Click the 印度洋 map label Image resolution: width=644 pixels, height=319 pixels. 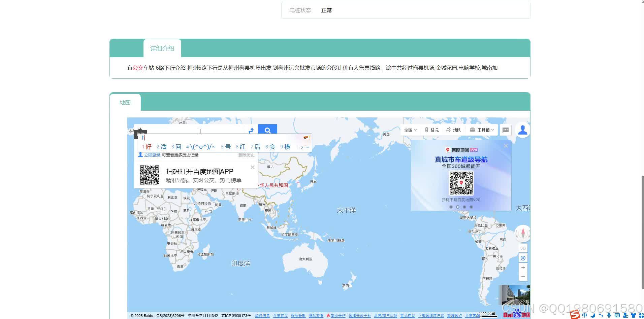click(240, 263)
